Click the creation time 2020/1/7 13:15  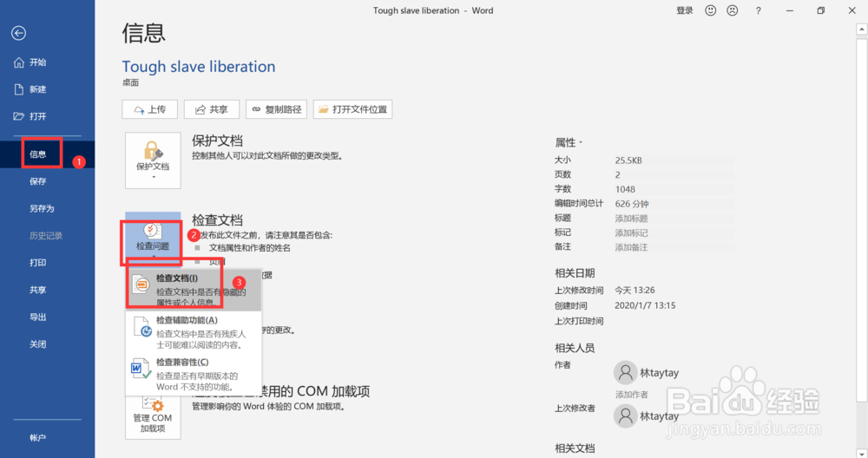point(645,305)
